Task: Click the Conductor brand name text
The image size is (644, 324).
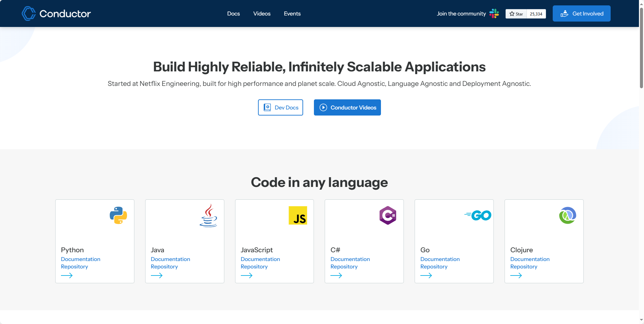Action: click(x=65, y=13)
